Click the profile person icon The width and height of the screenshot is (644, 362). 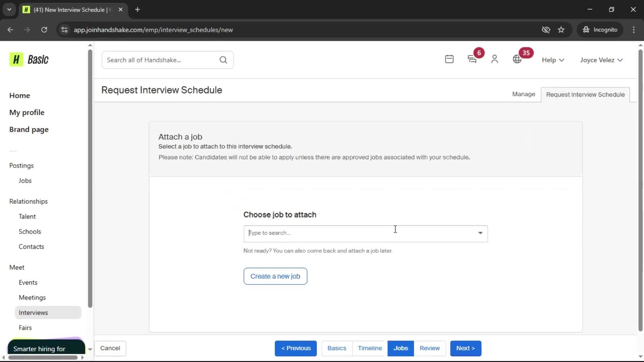(x=494, y=59)
